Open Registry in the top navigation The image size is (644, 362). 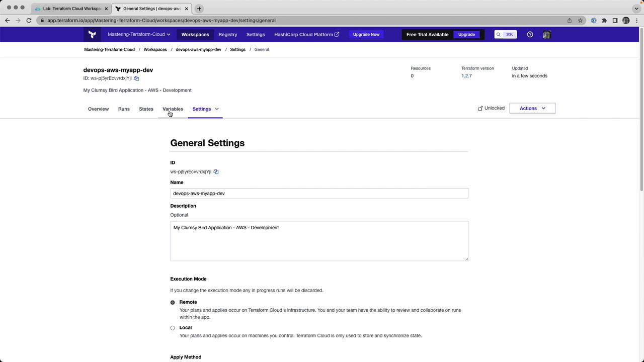[227, 35]
